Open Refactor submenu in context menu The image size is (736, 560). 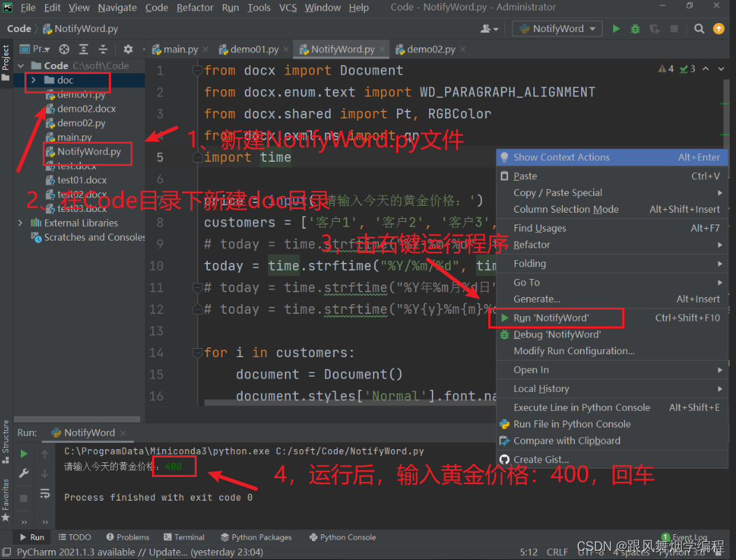point(612,245)
